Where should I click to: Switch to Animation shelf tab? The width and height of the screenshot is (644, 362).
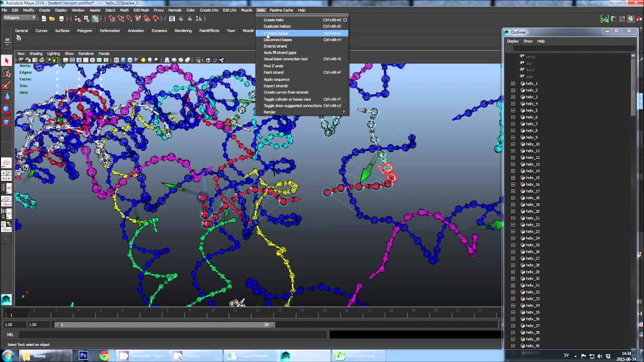coord(136,31)
